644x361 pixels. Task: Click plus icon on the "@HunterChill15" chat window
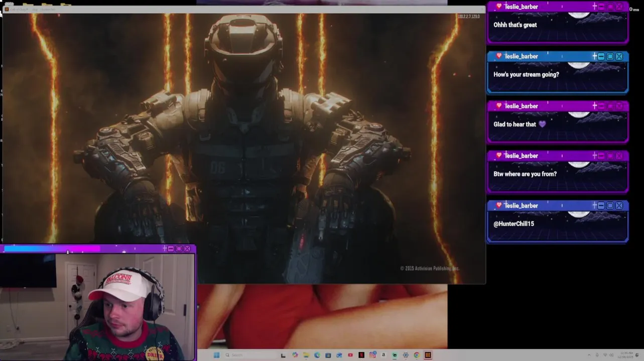(595, 205)
